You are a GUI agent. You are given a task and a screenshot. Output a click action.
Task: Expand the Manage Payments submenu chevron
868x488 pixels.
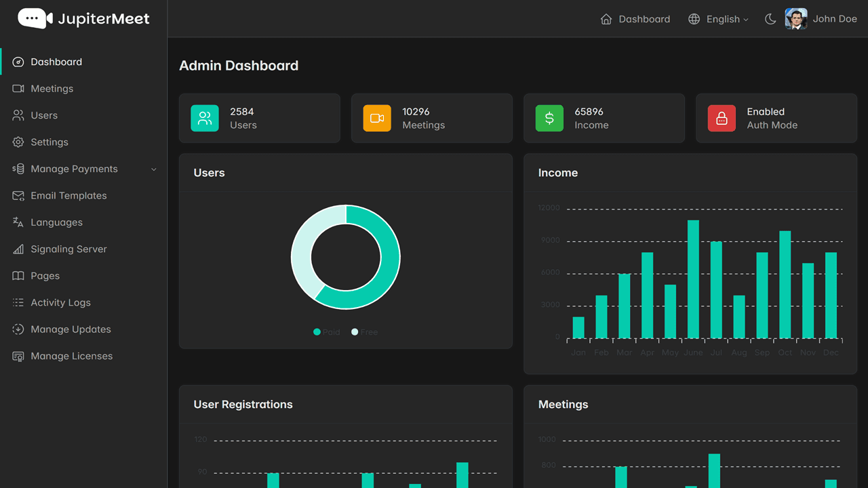tap(154, 169)
